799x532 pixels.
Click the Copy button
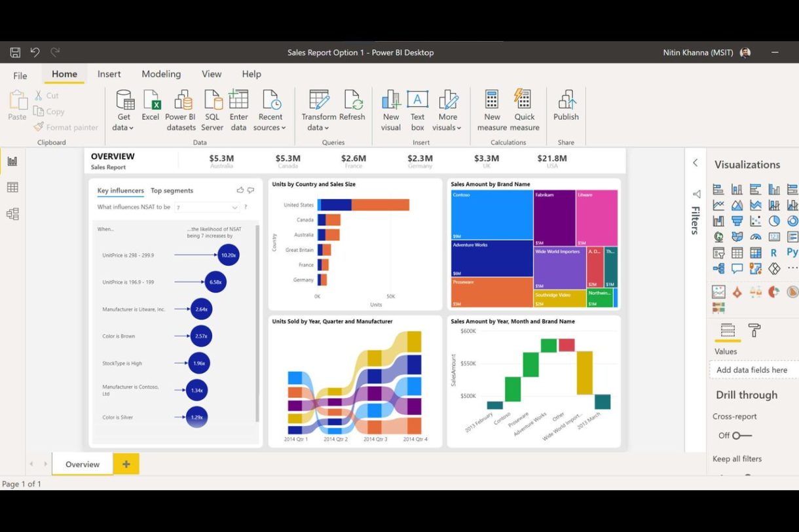tap(49, 111)
